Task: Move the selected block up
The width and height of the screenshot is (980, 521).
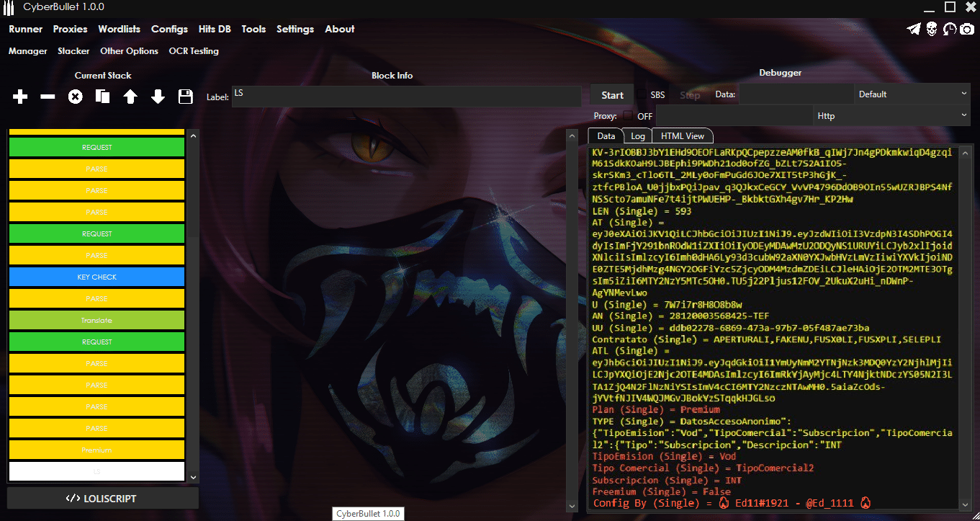Action: click(x=130, y=97)
